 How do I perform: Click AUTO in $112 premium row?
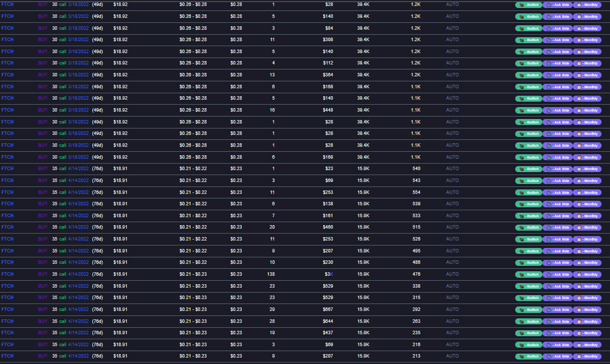pos(452,63)
